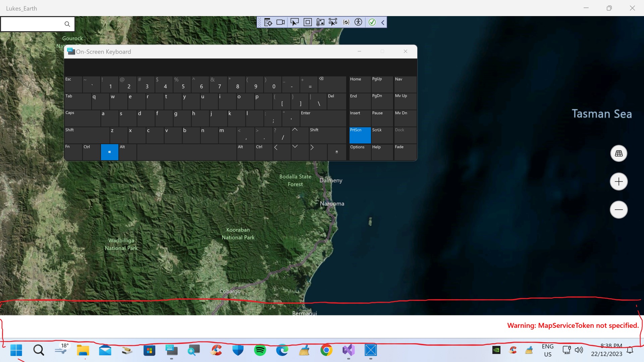Zoom in with the plus button

(619, 182)
